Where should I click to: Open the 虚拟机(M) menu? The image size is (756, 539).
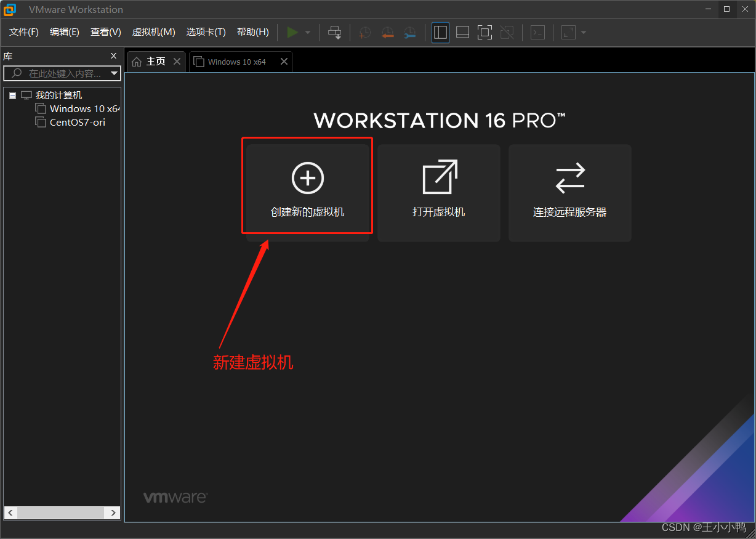(154, 32)
